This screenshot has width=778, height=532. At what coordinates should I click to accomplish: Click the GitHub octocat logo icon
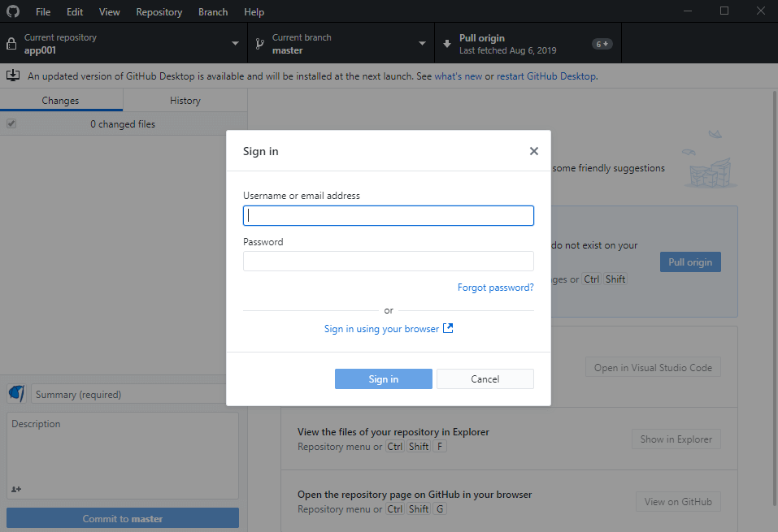(13, 11)
